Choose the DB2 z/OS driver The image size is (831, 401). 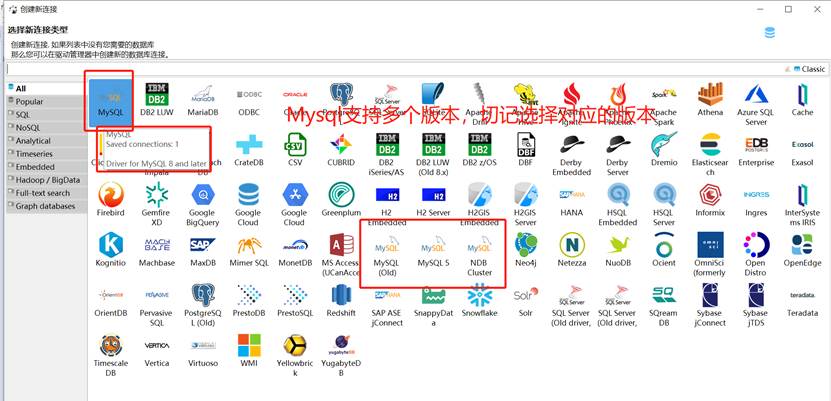(480, 150)
